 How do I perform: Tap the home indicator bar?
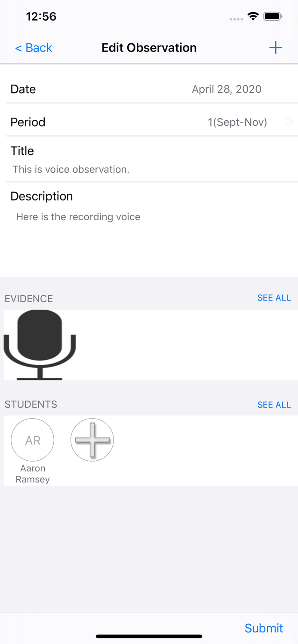(x=149, y=636)
